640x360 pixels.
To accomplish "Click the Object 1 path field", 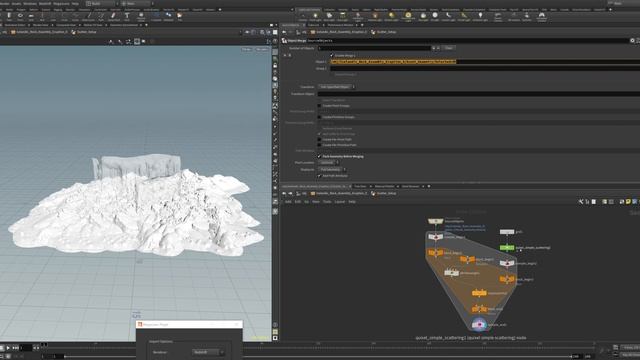I will 485,62.
